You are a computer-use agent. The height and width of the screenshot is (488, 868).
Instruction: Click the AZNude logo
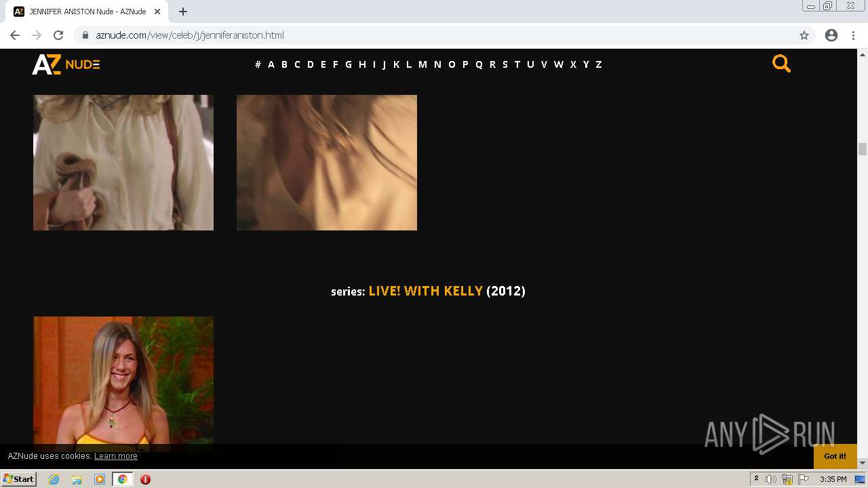[66, 64]
